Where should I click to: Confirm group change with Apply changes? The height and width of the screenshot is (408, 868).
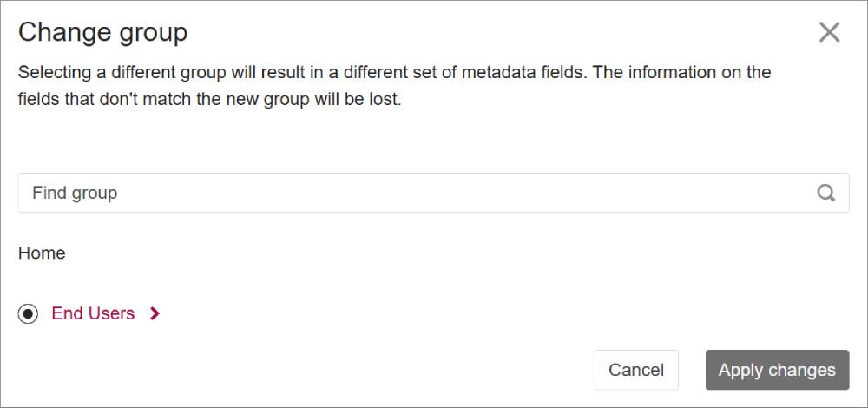(777, 370)
